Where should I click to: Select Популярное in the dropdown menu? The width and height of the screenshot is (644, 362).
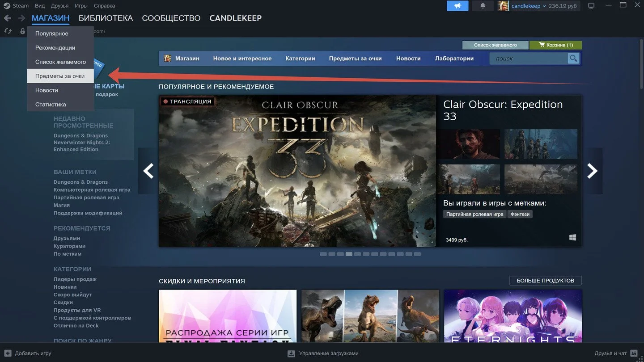(x=60, y=34)
